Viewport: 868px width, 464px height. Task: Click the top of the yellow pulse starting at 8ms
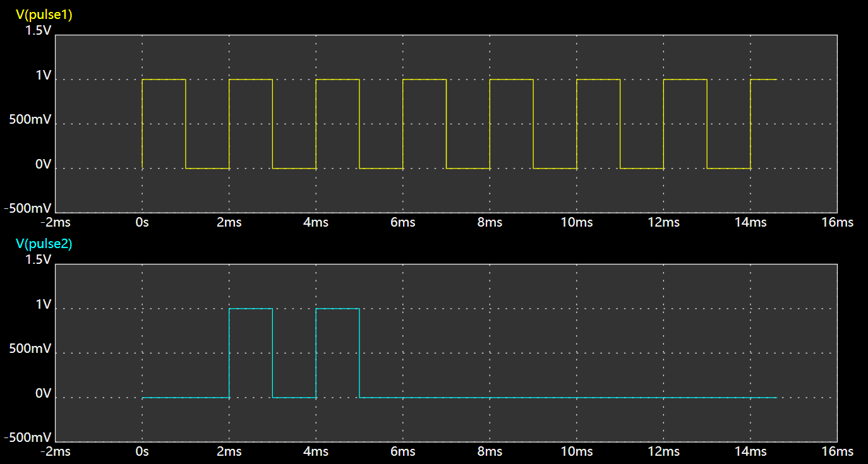pyautogui.click(x=511, y=80)
